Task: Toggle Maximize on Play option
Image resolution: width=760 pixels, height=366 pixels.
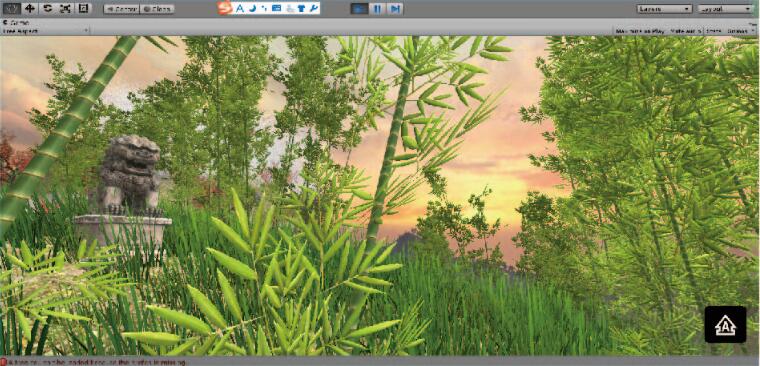Action: pos(639,31)
